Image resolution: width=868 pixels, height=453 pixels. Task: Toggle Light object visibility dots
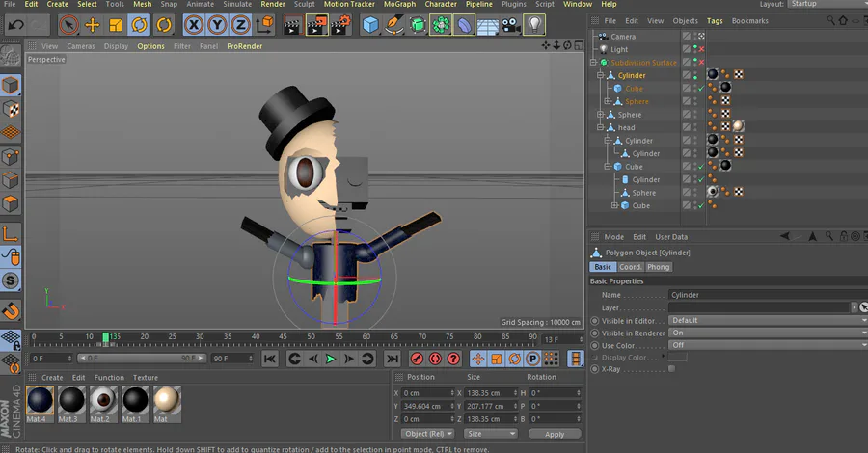pyautogui.click(x=695, y=49)
